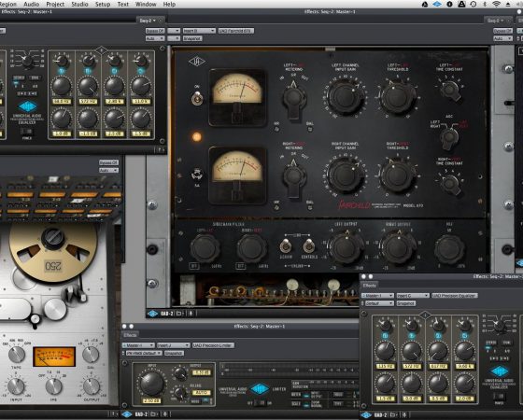Select Effects tab in bottom-right Equalizer window
Viewport: 523px width, 420px height.
tap(370, 286)
